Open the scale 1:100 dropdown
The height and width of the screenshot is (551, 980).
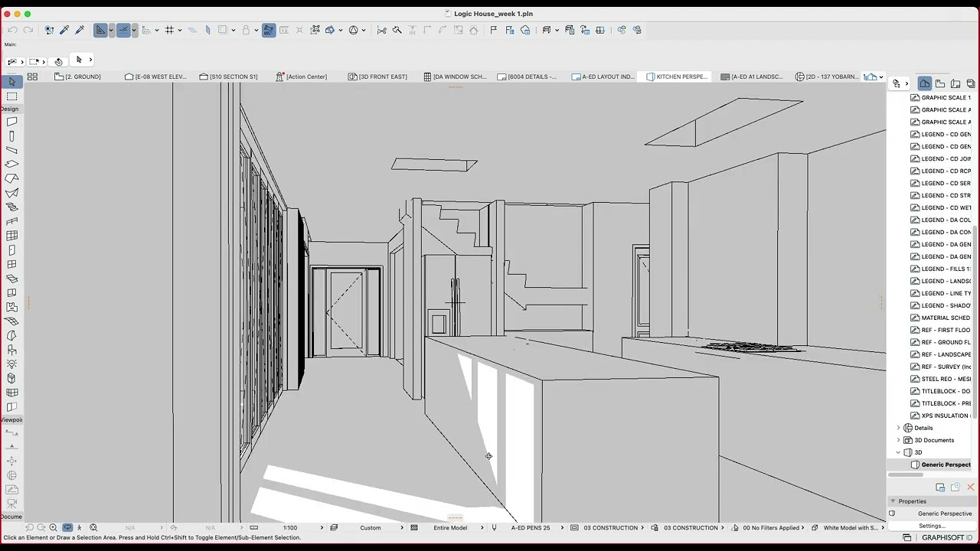(x=290, y=528)
